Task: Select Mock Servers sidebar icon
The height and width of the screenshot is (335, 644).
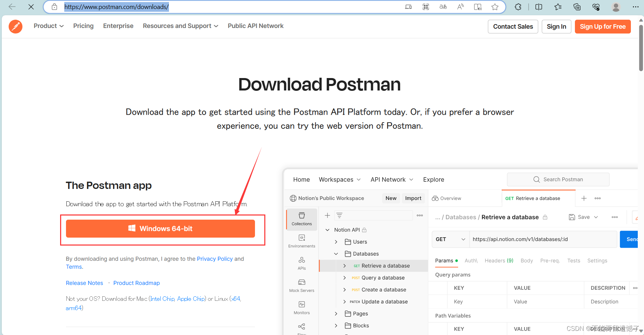Action: 302,286
